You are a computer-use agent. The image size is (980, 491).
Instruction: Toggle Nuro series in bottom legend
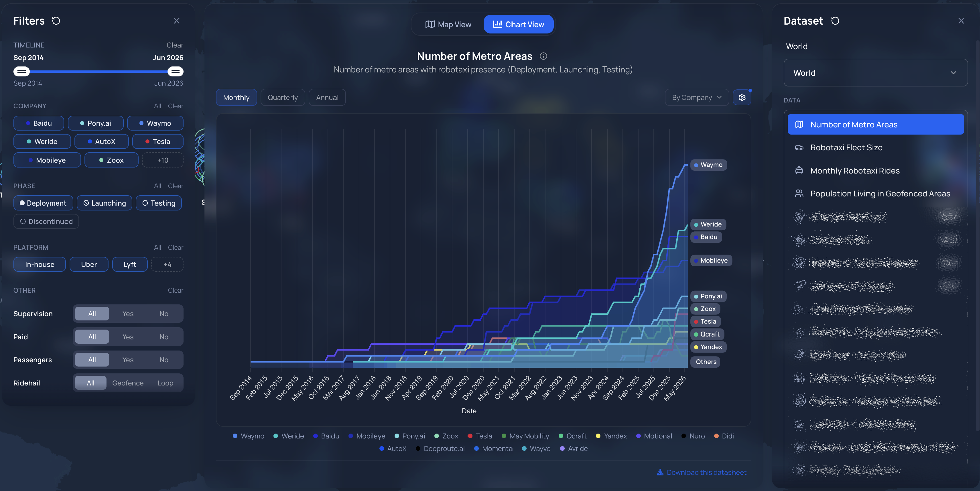pyautogui.click(x=693, y=436)
